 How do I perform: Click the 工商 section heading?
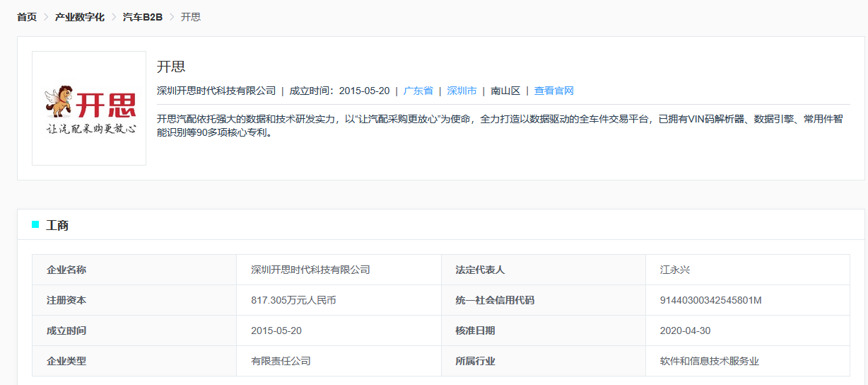pos(57,225)
